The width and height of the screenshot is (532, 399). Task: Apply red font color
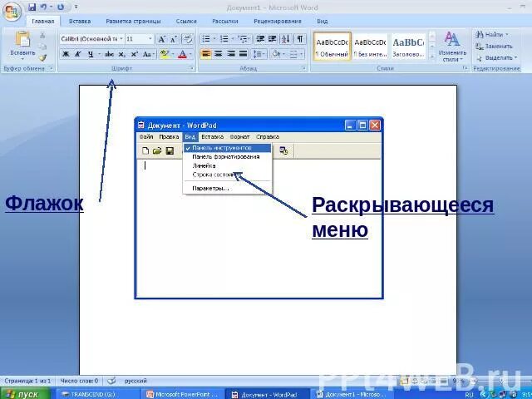pos(183,54)
